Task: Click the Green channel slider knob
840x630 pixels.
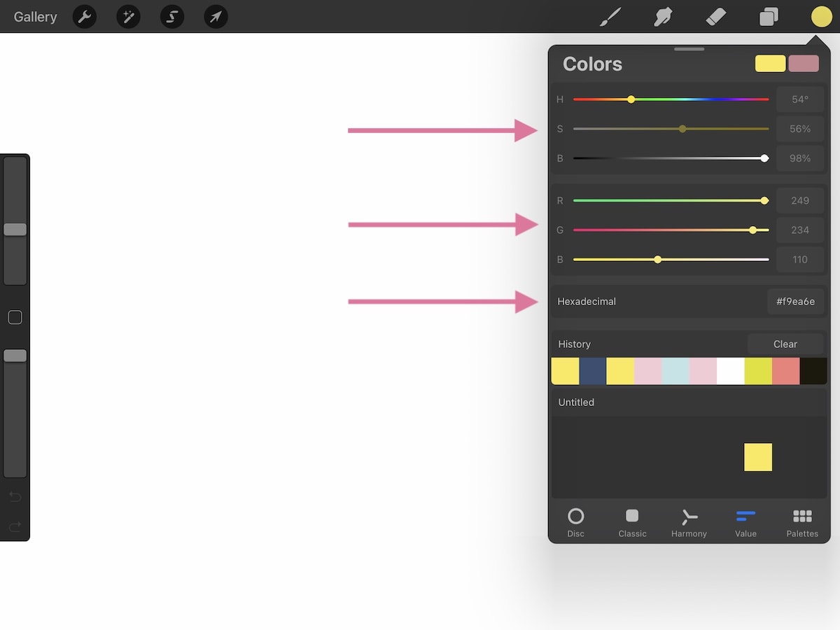Action: click(x=753, y=230)
